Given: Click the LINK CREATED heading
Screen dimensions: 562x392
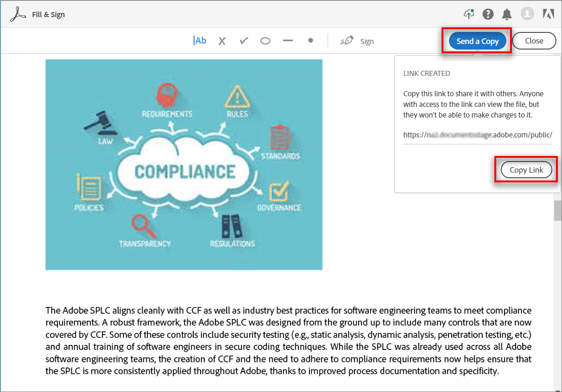Looking at the screenshot, I should 427,73.
